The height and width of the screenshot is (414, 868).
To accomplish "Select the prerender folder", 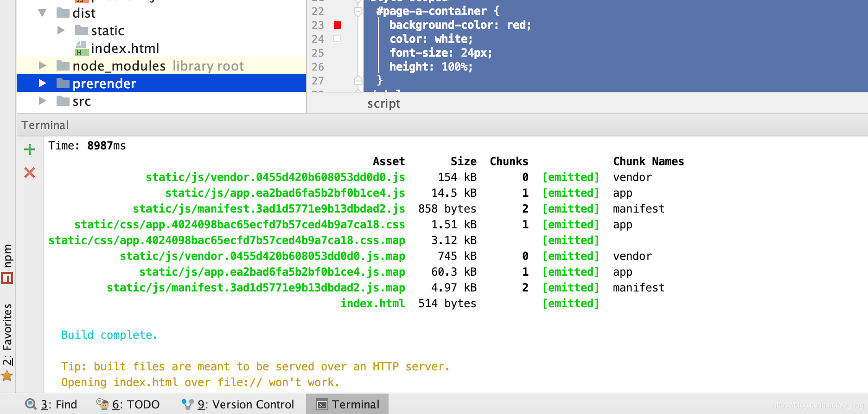I will 104,84.
